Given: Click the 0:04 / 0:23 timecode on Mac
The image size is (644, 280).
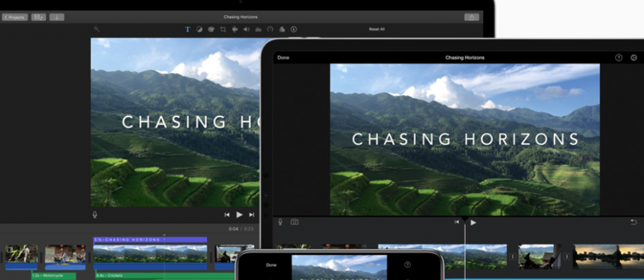Looking at the screenshot, I should pos(241,229).
